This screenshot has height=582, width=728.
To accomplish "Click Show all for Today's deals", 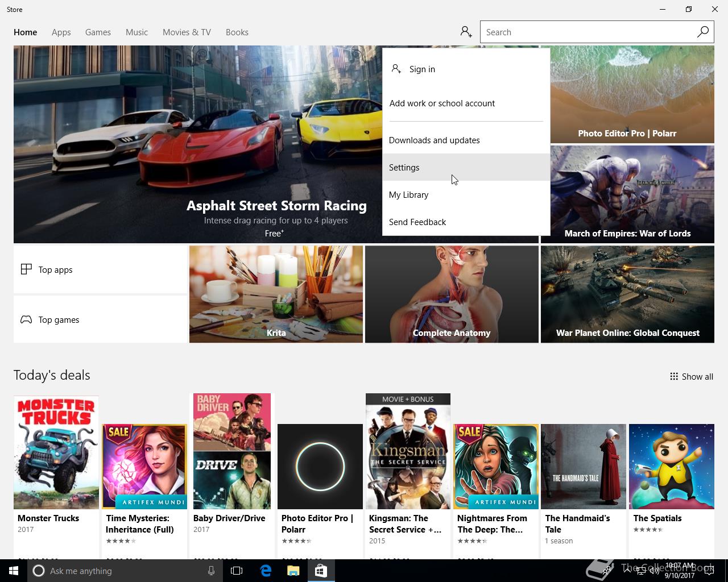I will (x=692, y=376).
